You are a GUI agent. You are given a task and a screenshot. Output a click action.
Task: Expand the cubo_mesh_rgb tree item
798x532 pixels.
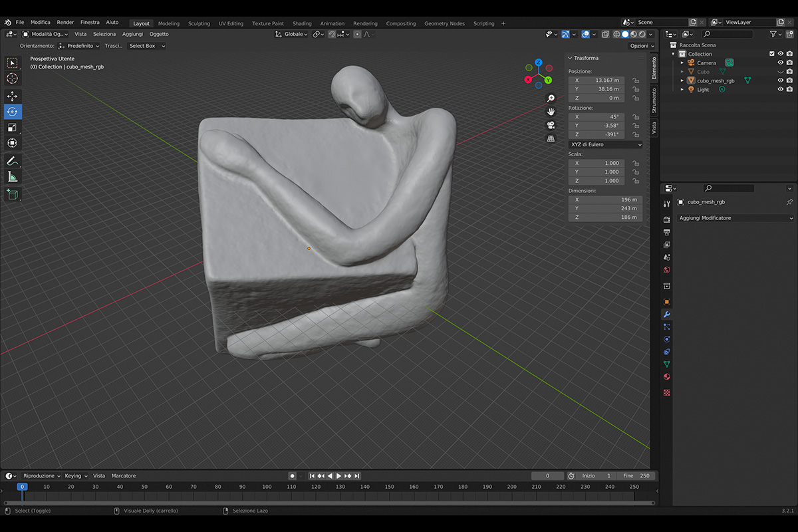[x=682, y=80]
